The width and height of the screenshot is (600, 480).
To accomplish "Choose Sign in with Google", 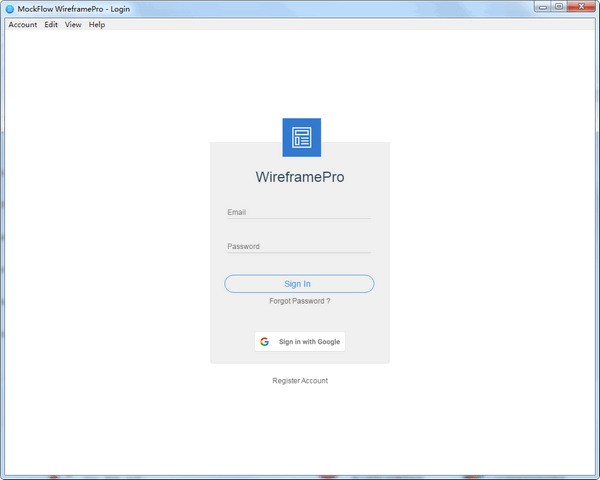I will (300, 341).
